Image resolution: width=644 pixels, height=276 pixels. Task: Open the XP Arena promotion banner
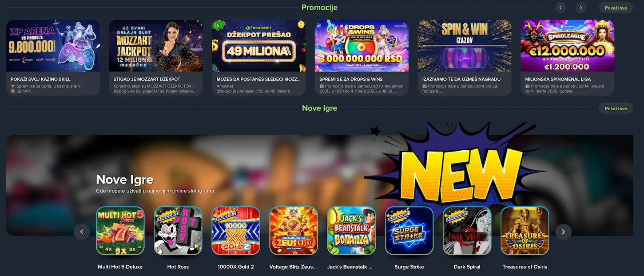53,45
